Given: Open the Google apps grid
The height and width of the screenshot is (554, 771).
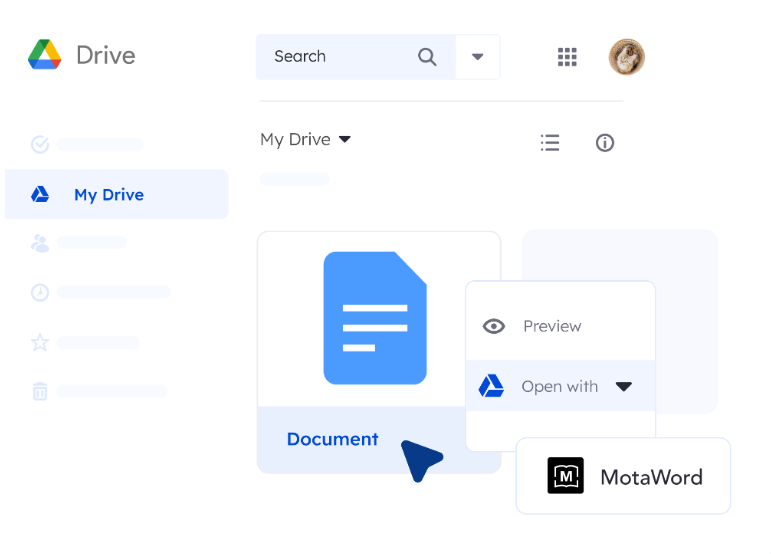Looking at the screenshot, I should 567,57.
